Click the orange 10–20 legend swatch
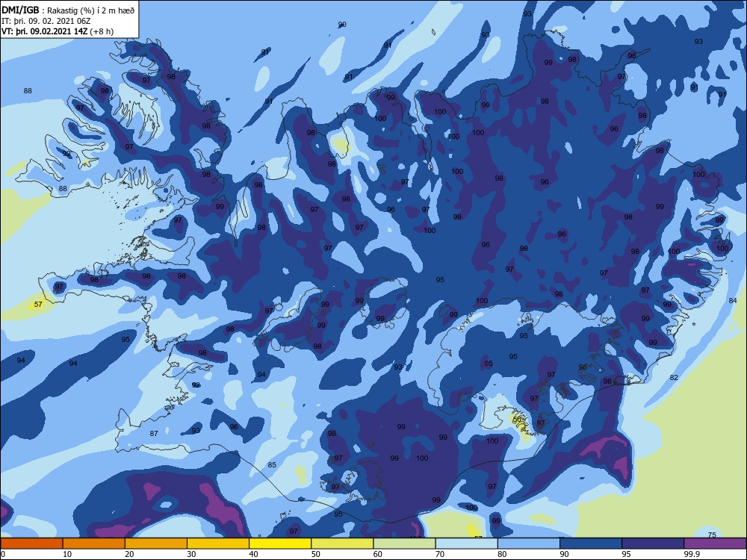The height and width of the screenshot is (560, 747). tap(94, 544)
